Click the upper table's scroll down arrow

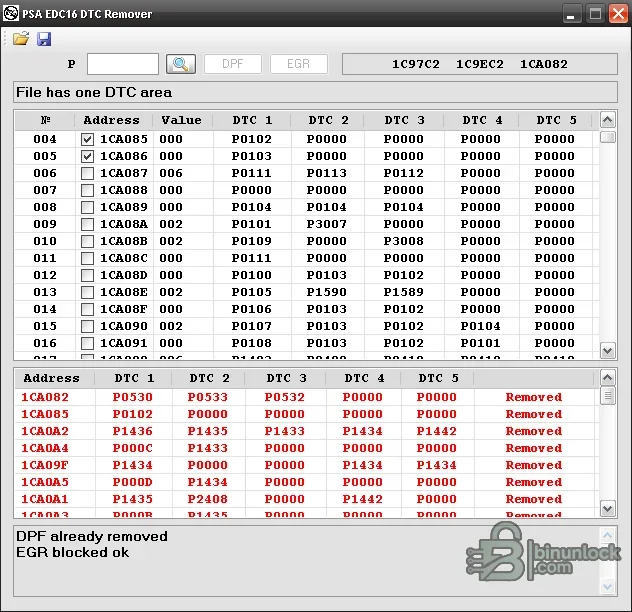[x=607, y=350]
